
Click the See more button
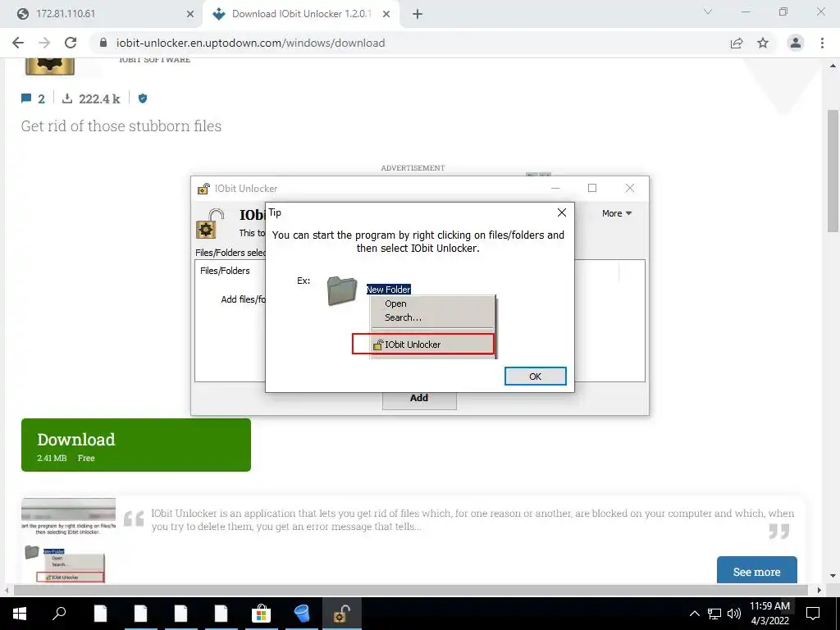[x=756, y=570]
